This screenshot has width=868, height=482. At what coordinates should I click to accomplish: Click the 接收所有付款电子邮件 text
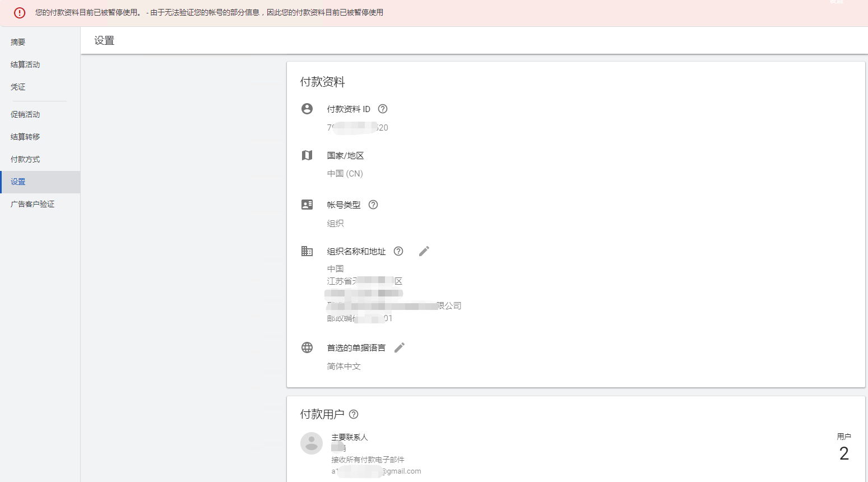click(x=368, y=460)
